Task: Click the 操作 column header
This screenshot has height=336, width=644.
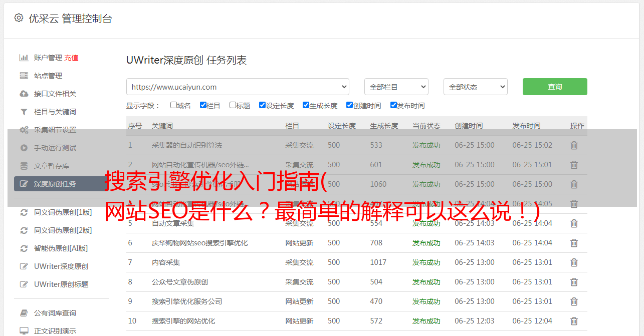Action: tap(577, 126)
